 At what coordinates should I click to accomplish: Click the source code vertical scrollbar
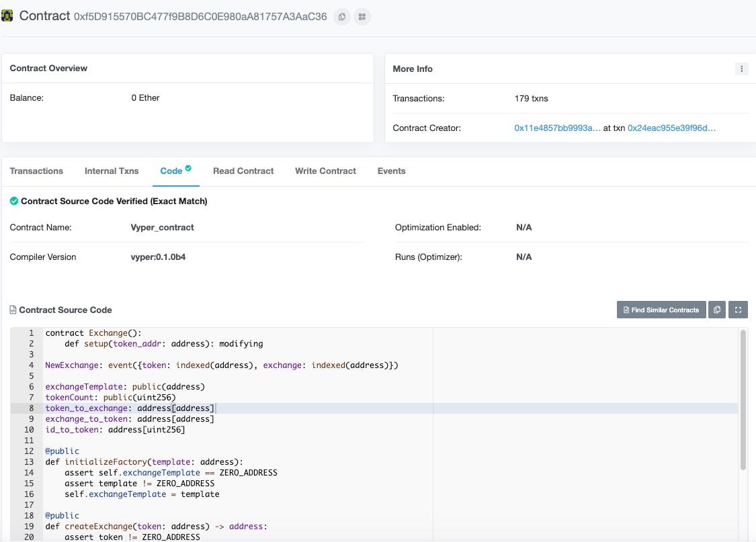743,400
